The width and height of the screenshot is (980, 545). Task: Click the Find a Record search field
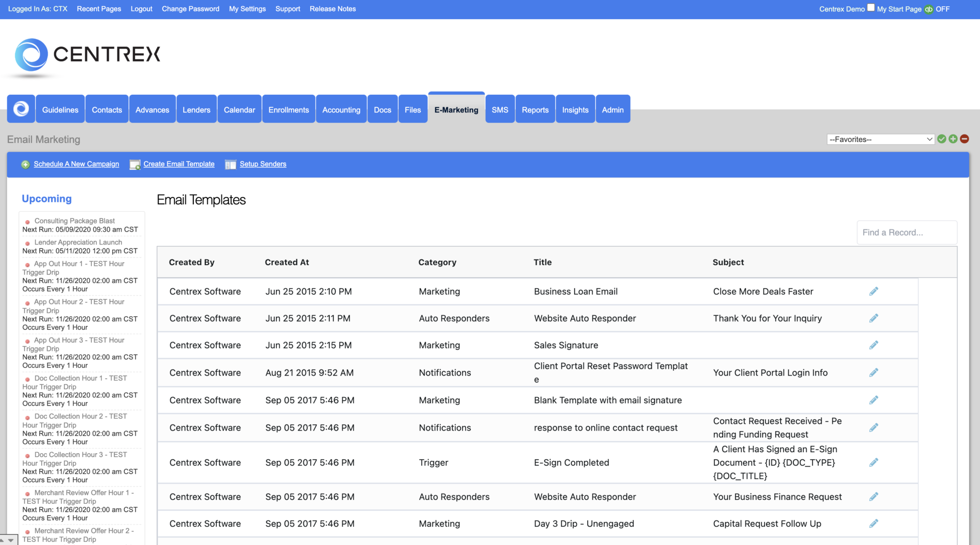[x=907, y=232]
